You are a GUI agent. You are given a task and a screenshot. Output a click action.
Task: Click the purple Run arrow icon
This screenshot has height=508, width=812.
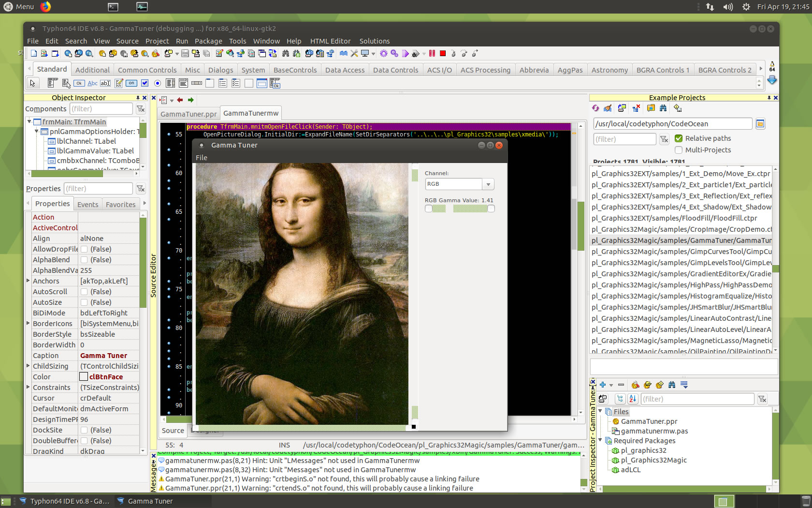tap(406, 53)
